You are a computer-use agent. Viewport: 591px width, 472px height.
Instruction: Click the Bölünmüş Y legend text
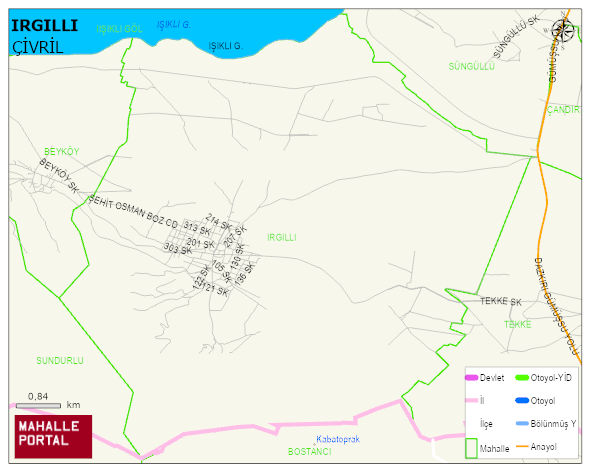pyautogui.click(x=553, y=424)
